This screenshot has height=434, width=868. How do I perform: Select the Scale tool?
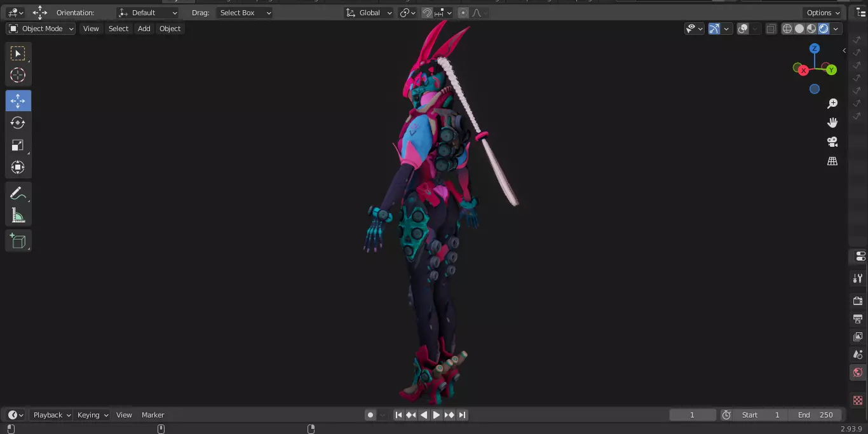pyautogui.click(x=18, y=145)
